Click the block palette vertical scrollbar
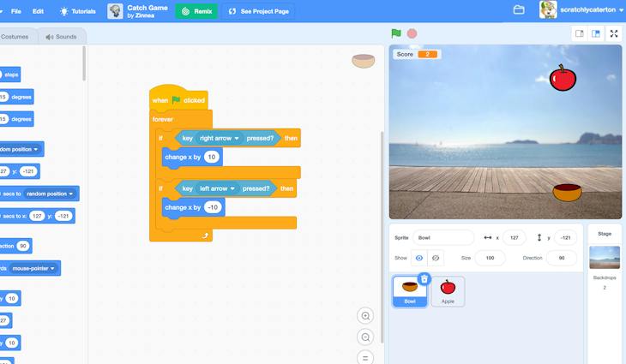The width and height of the screenshot is (626, 364). click(84, 63)
